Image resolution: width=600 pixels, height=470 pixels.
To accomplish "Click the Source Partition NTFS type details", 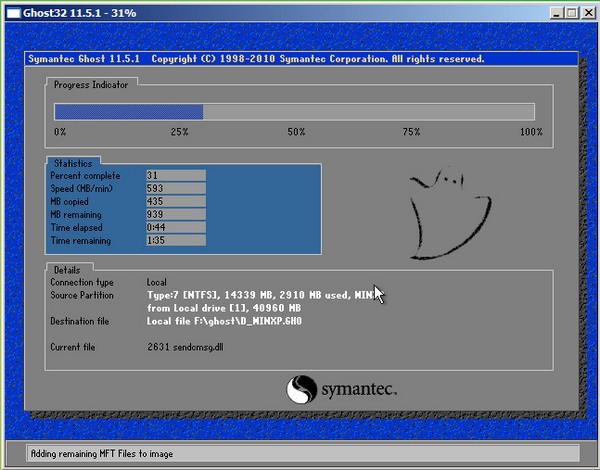I will point(260,296).
